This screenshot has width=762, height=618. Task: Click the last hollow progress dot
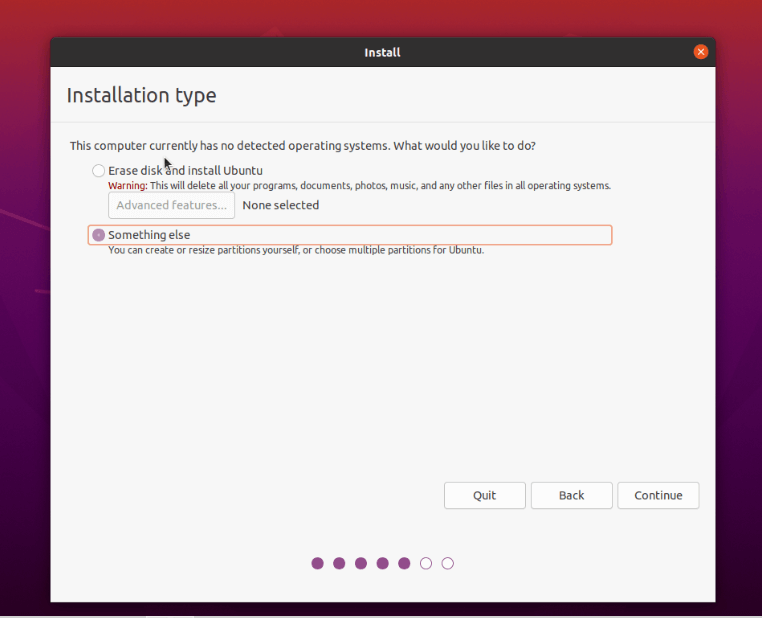(x=448, y=563)
